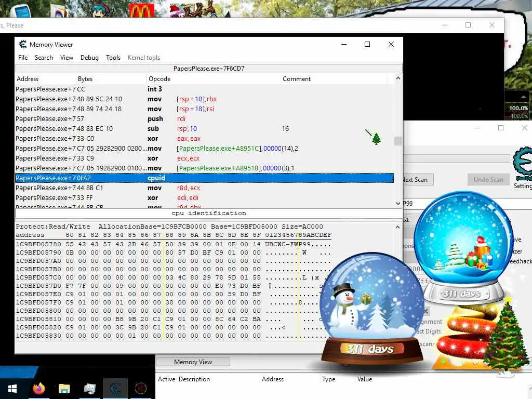
Task: Select the 'push rdi' instruction row
Action: point(204,119)
